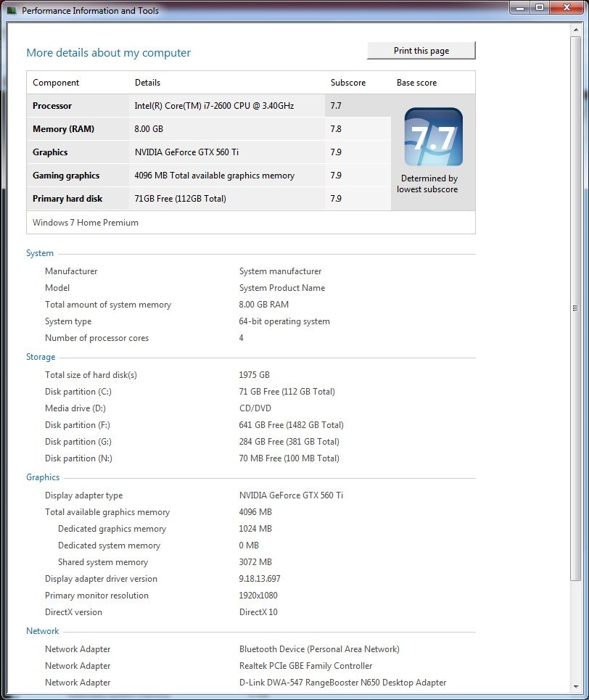Click the System section heading
This screenshot has width=589, height=700.
tap(40, 253)
